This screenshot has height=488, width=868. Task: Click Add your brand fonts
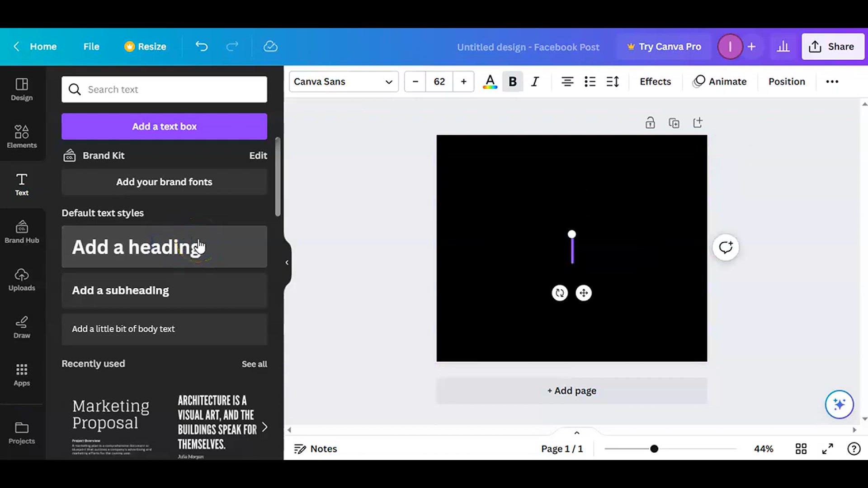[x=164, y=182]
